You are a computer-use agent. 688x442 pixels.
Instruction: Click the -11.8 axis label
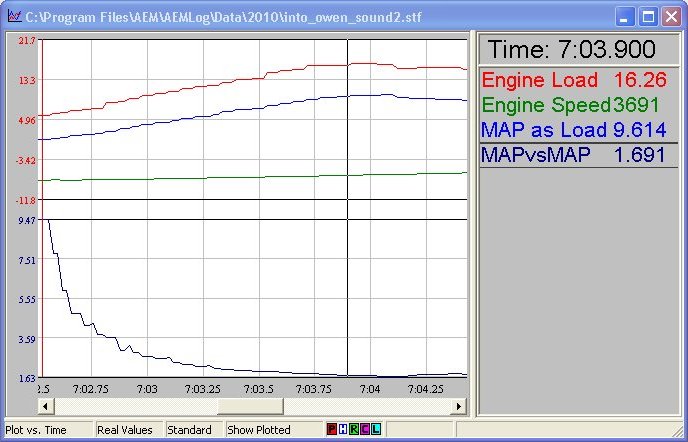(x=26, y=201)
